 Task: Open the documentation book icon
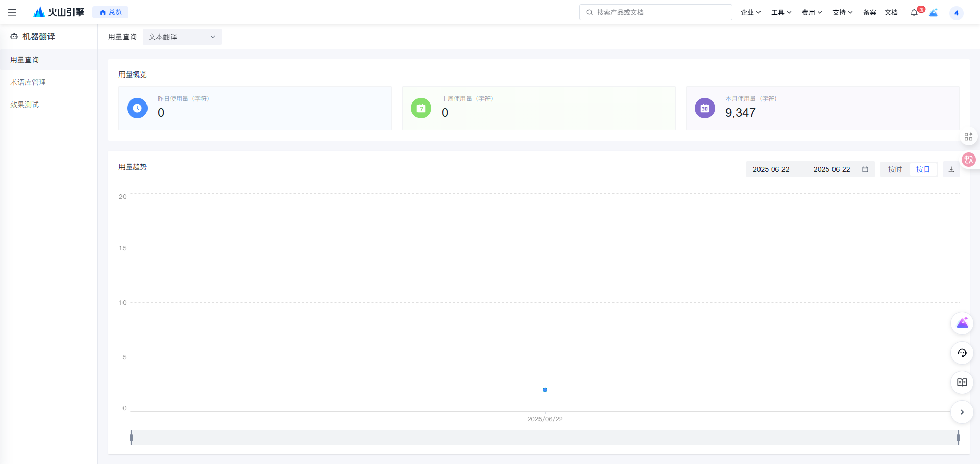(x=962, y=382)
